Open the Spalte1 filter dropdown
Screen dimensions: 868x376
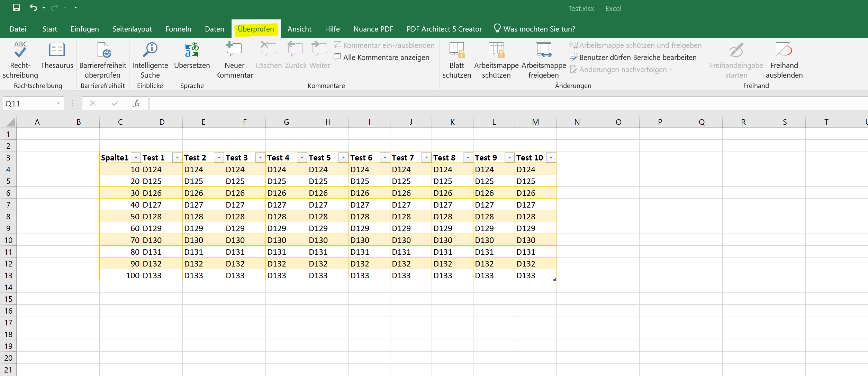[x=136, y=158]
